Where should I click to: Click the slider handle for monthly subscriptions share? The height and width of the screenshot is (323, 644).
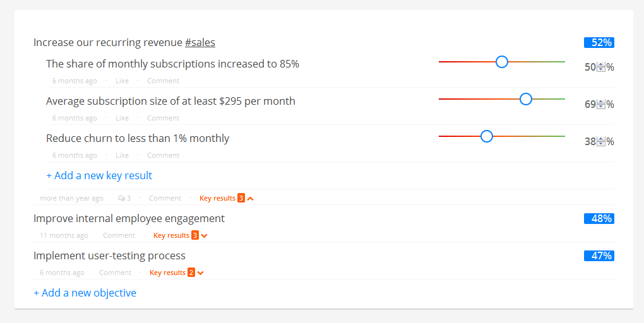(x=502, y=62)
